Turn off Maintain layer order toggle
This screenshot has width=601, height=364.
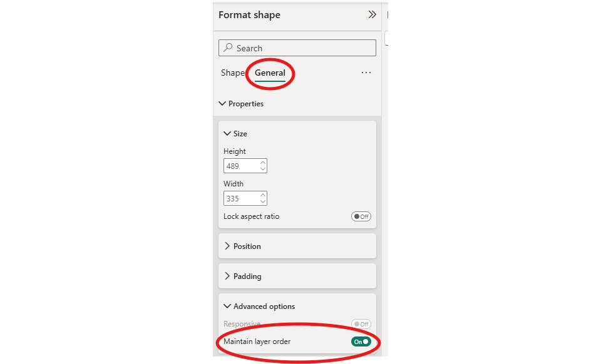(361, 341)
